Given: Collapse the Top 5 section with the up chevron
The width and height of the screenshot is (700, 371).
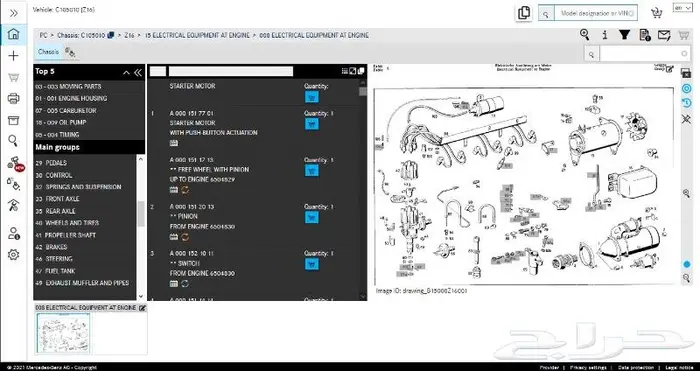Looking at the screenshot, I should (x=126, y=72).
